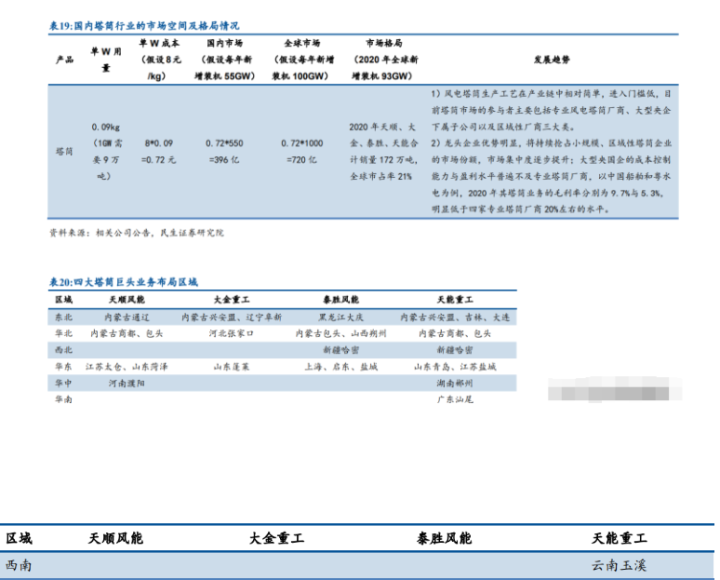The height and width of the screenshot is (580, 720).
Task: Select the 西南 region label
Action: (x=19, y=565)
